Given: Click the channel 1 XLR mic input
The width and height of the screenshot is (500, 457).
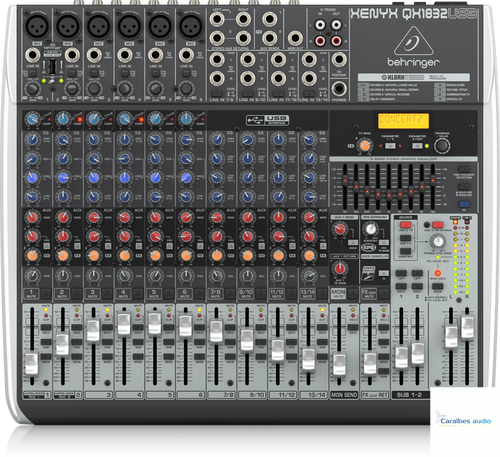Looking at the screenshot, I should tap(38, 26).
